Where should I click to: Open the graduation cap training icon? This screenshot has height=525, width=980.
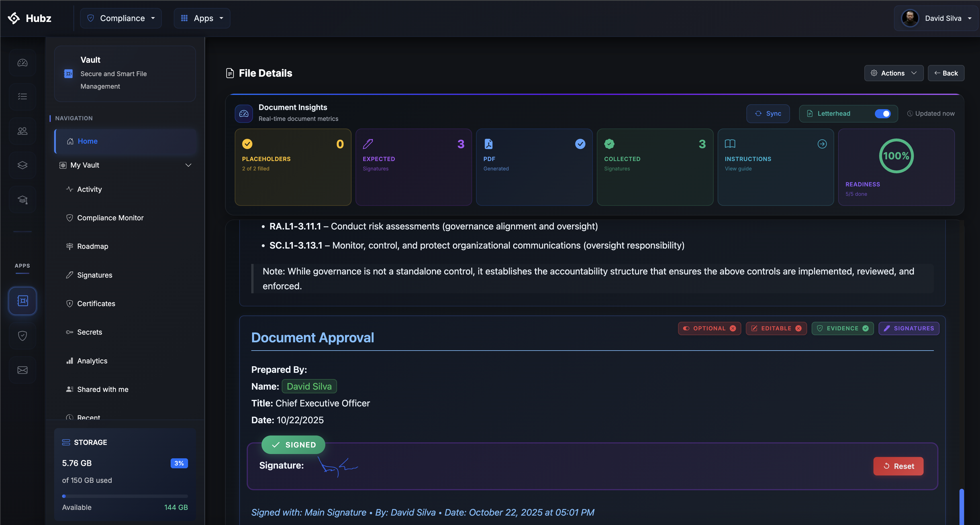coord(23,200)
